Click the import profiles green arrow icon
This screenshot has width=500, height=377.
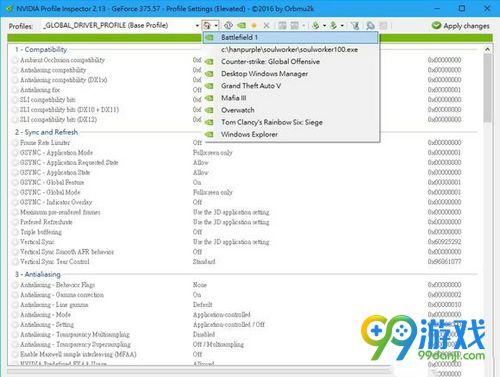pyautogui.click(x=333, y=25)
